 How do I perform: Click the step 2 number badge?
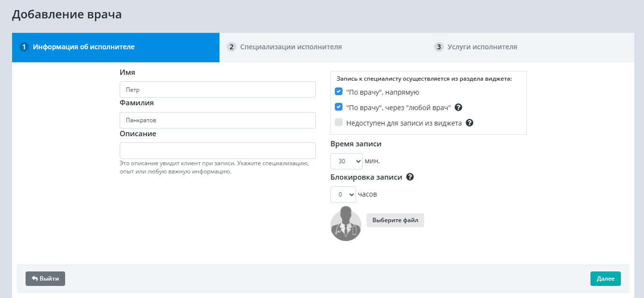coord(232,47)
